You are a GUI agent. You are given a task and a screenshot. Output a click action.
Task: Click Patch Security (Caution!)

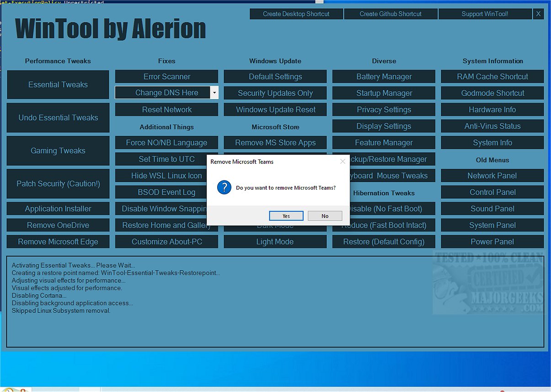pyautogui.click(x=58, y=184)
